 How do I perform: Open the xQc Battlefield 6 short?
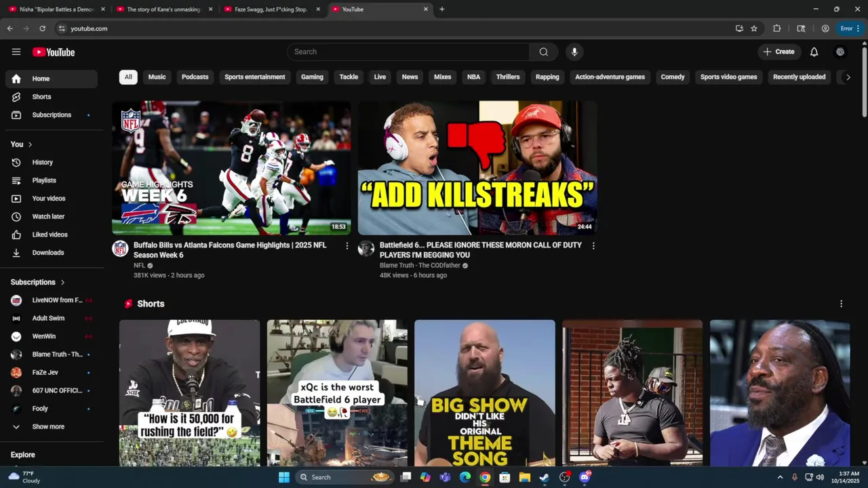337,393
